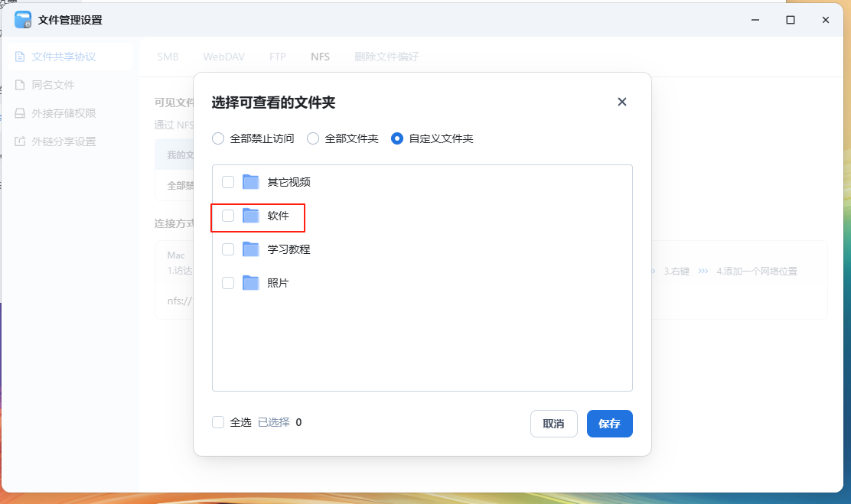The height and width of the screenshot is (504, 851).
Task: Click the 选择可查看的文件夹 dialog title
Action: click(273, 102)
